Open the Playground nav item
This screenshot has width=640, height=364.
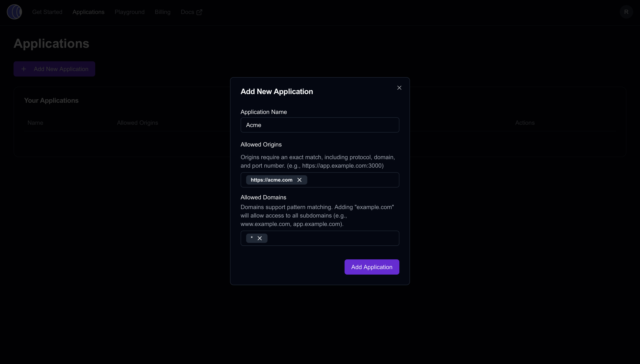click(x=129, y=12)
